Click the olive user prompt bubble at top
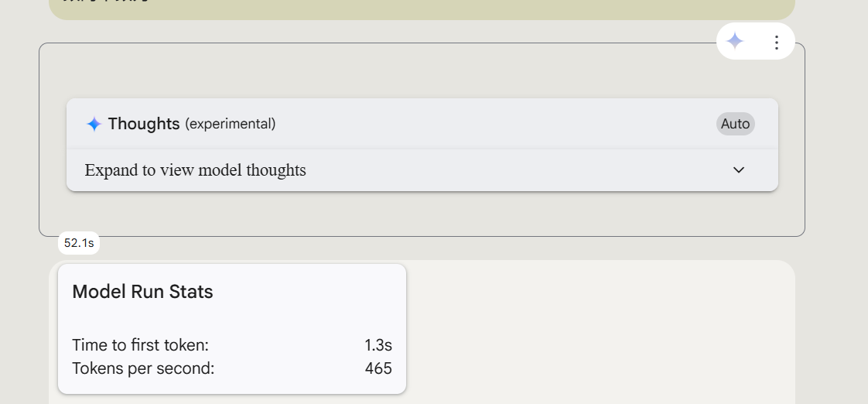The height and width of the screenshot is (404, 868). [422, 9]
